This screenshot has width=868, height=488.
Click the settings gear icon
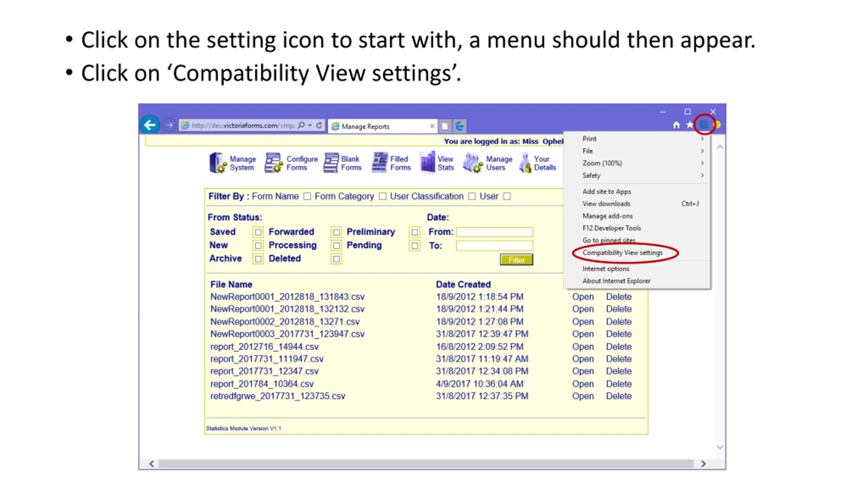(x=704, y=125)
